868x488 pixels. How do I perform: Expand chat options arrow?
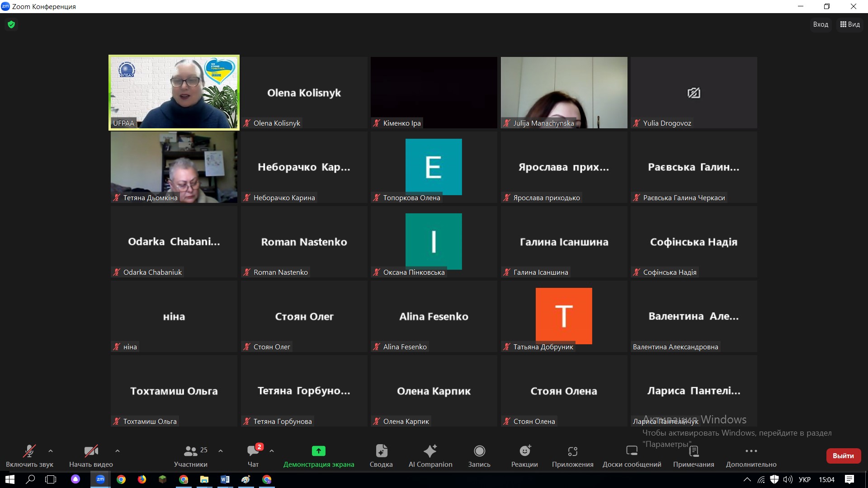pyautogui.click(x=272, y=451)
